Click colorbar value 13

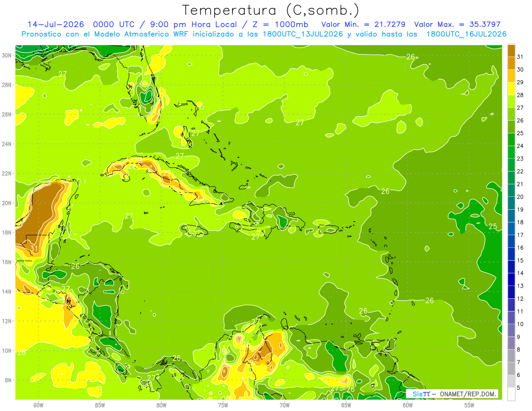(x=520, y=286)
